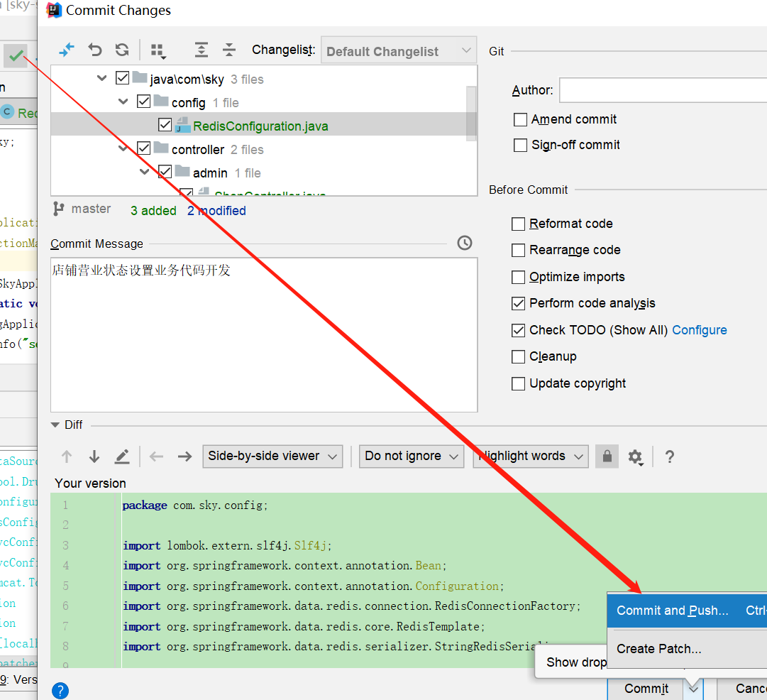Disable the Check TODO checkbox
The width and height of the screenshot is (767, 700).
518,330
